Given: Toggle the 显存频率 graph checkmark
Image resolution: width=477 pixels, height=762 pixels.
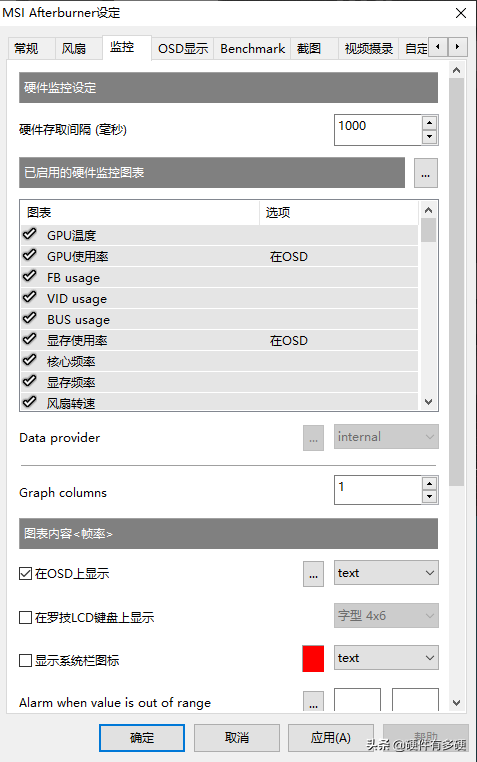Looking at the screenshot, I should pyautogui.click(x=30, y=381).
